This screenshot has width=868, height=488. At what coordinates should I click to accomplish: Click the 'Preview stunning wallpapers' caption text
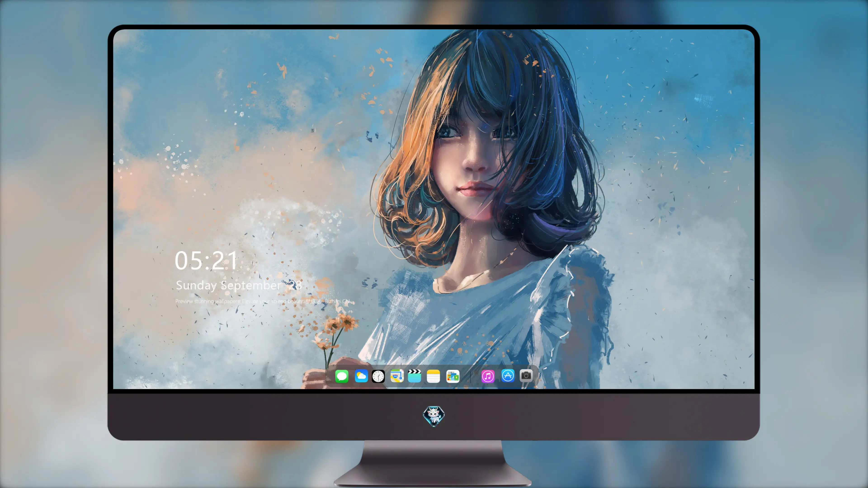pyautogui.click(x=262, y=301)
